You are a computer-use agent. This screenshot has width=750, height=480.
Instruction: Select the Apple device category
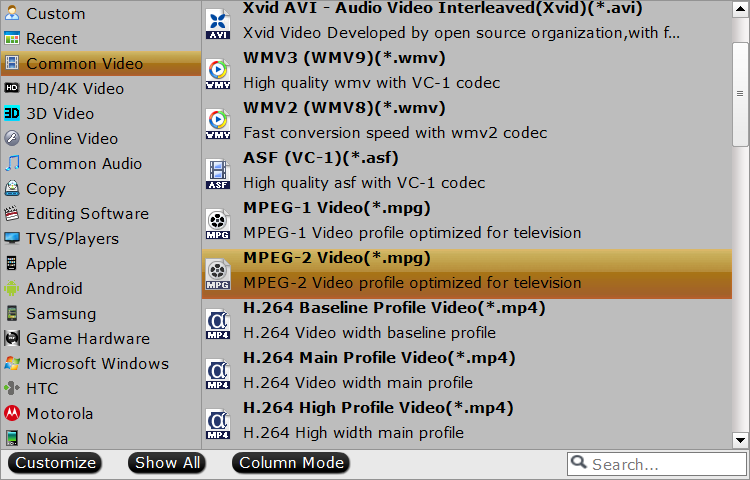click(46, 264)
